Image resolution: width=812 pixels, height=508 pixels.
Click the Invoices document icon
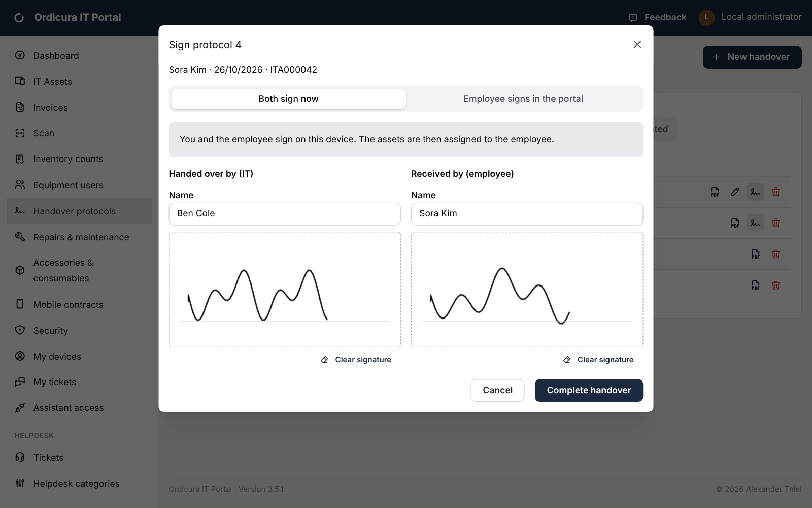click(20, 107)
